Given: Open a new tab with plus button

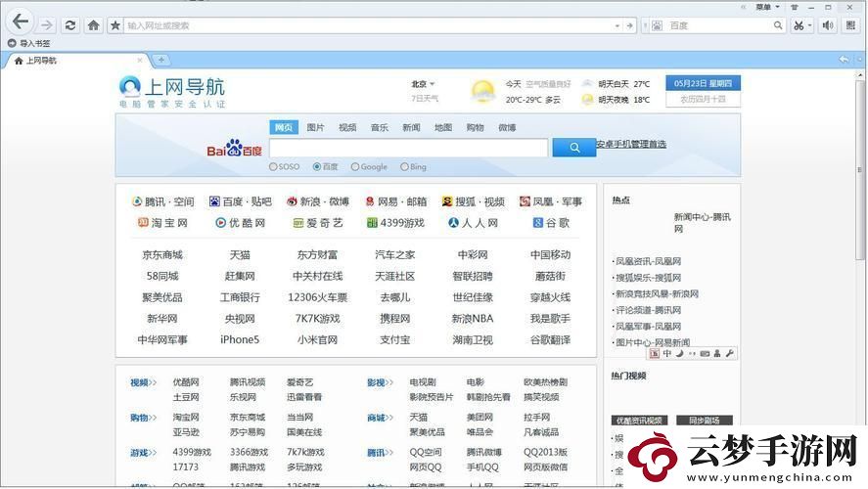Looking at the screenshot, I should tap(161, 60).
